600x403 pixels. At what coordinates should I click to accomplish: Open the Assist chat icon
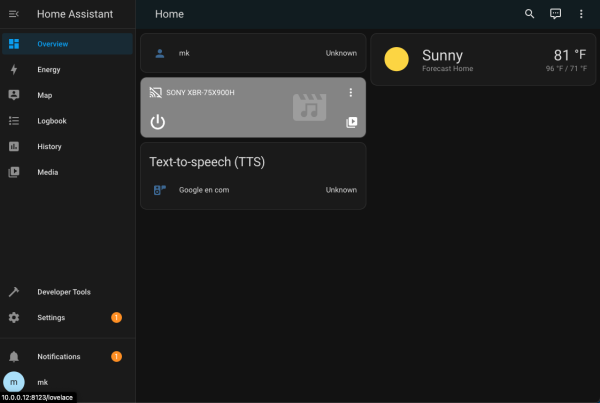(x=556, y=14)
